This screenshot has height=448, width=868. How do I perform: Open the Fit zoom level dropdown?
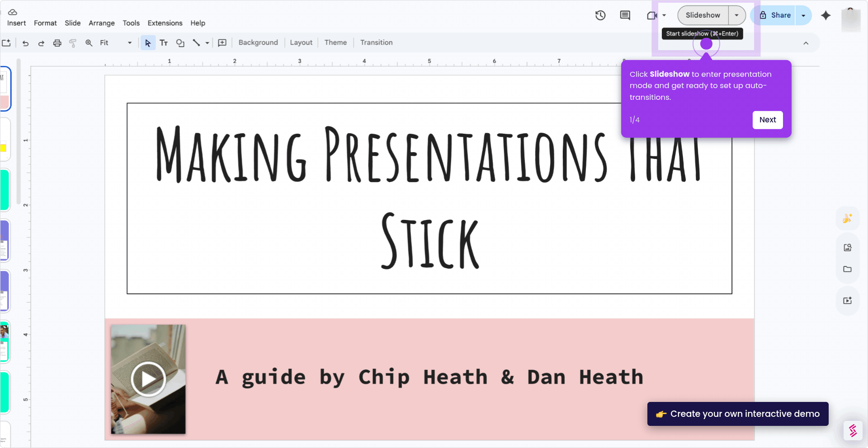[116, 43]
